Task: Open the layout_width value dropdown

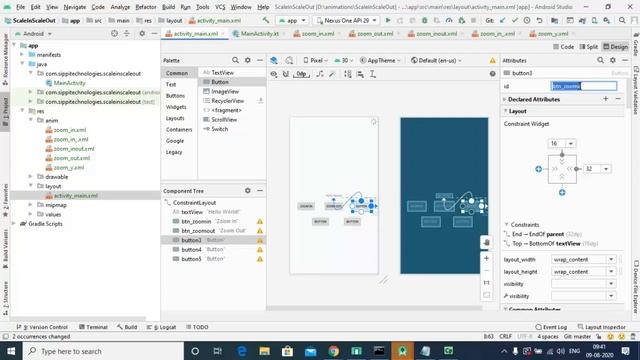Action: coord(611,260)
